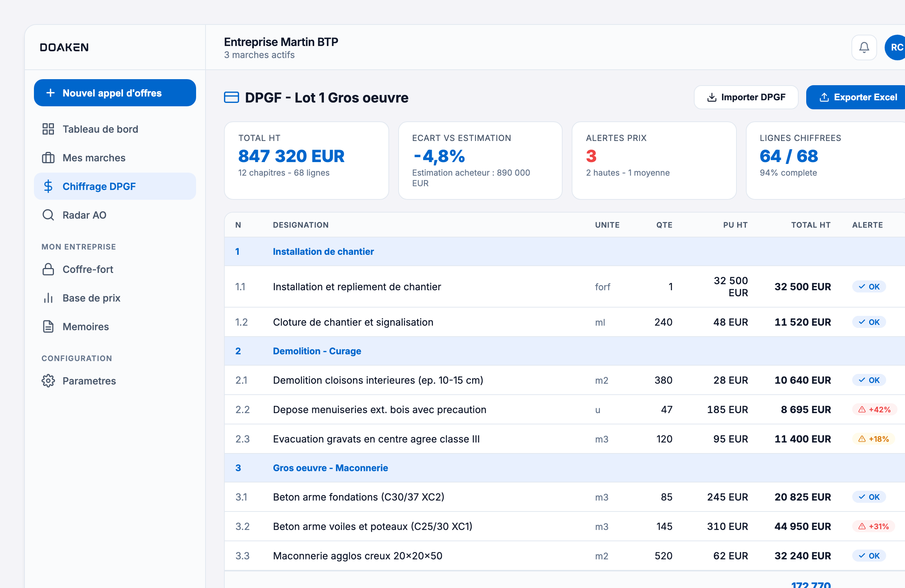Click the Tableau de bord grid icon
This screenshot has width=905, height=588.
tap(48, 129)
